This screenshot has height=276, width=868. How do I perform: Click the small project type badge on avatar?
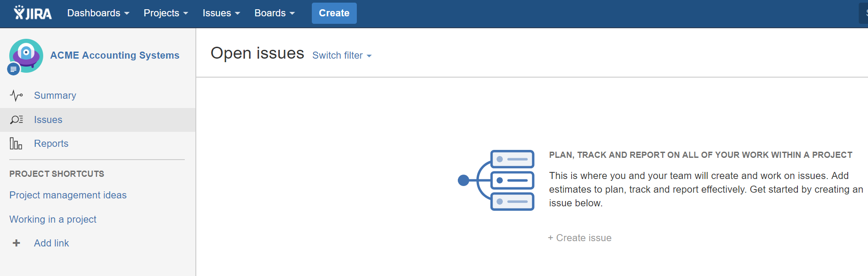[14, 69]
